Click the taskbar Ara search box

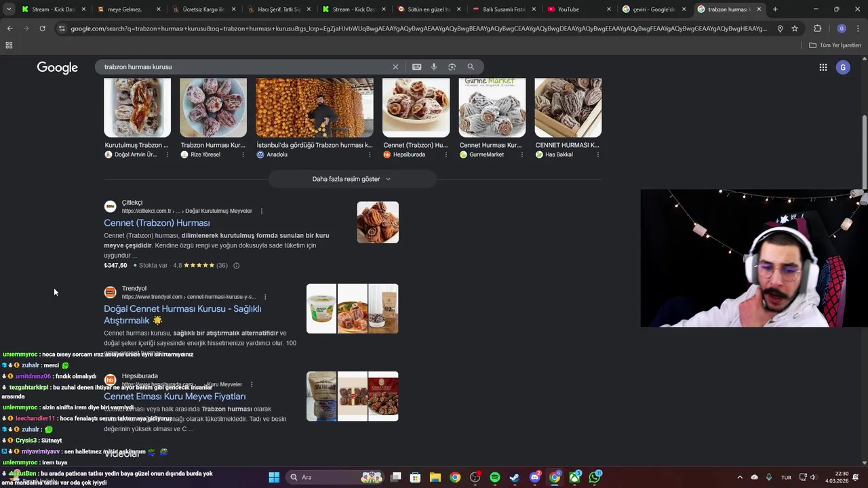click(x=336, y=477)
